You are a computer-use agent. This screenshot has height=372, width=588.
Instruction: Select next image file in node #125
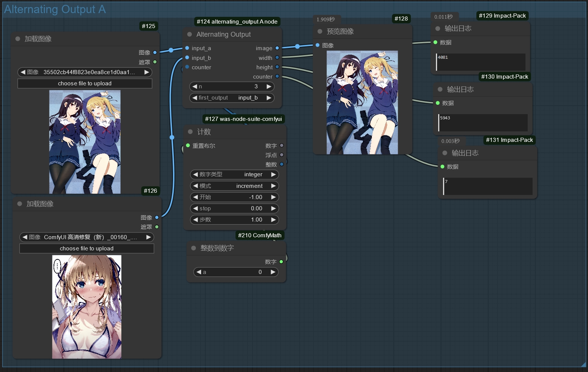[x=147, y=72]
